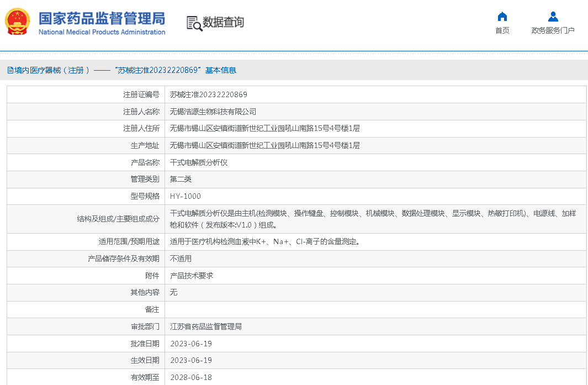Screen dimensions: 588x385
Task: Click the 国家药品监督管理局 site title
Action: [x=102, y=18]
